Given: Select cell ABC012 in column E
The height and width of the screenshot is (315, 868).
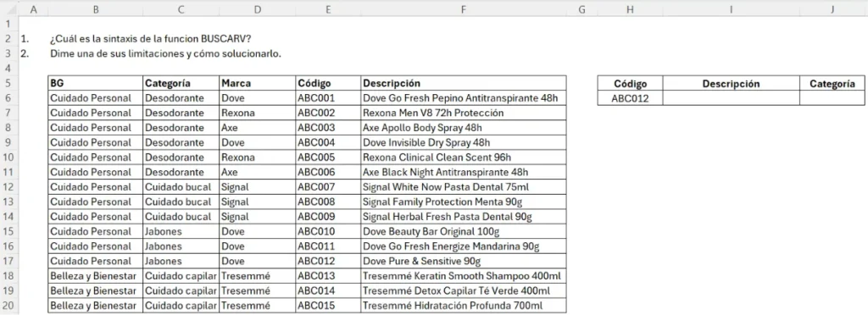Looking at the screenshot, I should tap(328, 262).
